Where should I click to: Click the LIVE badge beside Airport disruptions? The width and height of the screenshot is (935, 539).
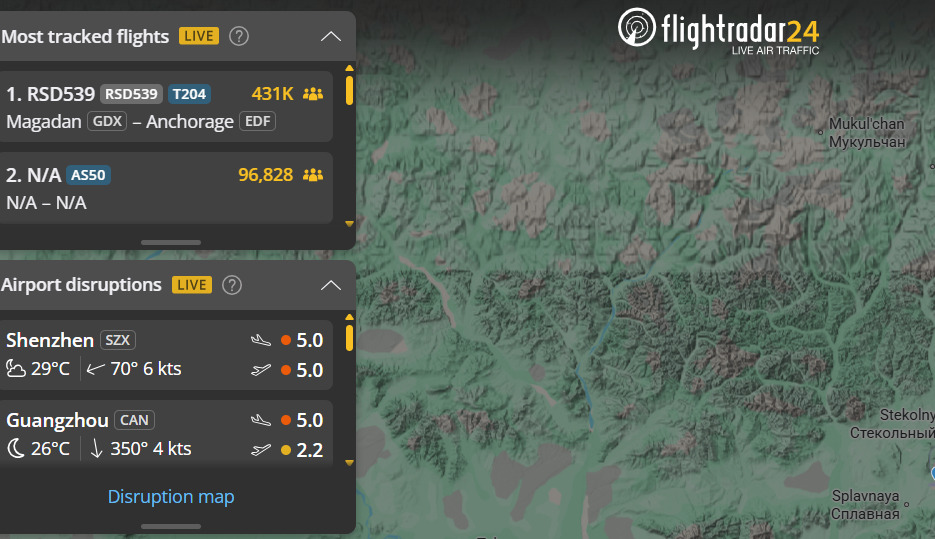tap(192, 285)
